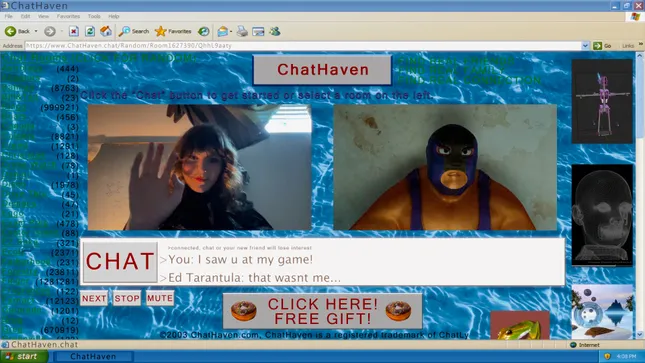
Task: Click the Forward arrow icon in toolbar
Action: [50, 31]
